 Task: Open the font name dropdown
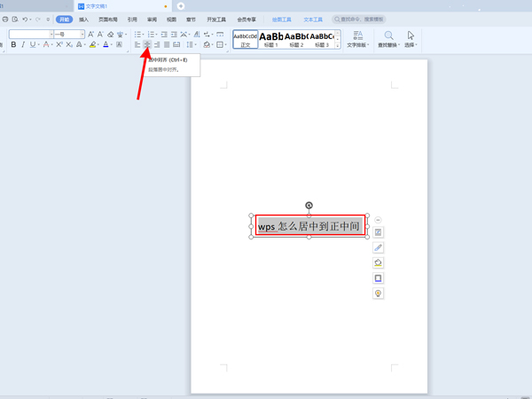click(x=51, y=34)
